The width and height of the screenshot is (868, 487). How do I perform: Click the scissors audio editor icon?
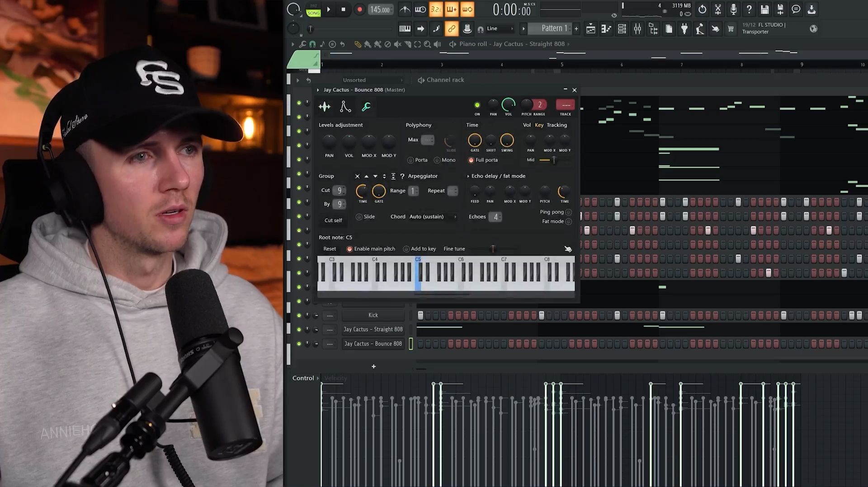click(x=717, y=9)
